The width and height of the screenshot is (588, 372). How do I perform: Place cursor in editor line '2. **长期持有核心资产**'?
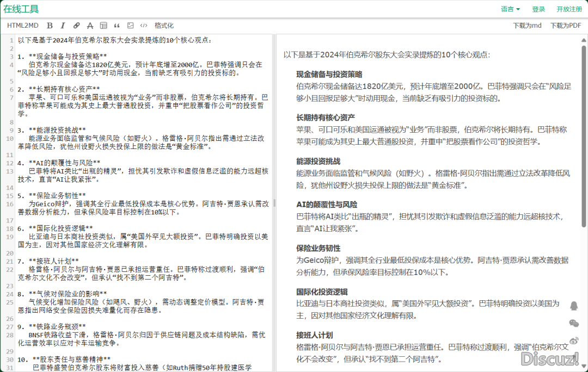(59, 89)
